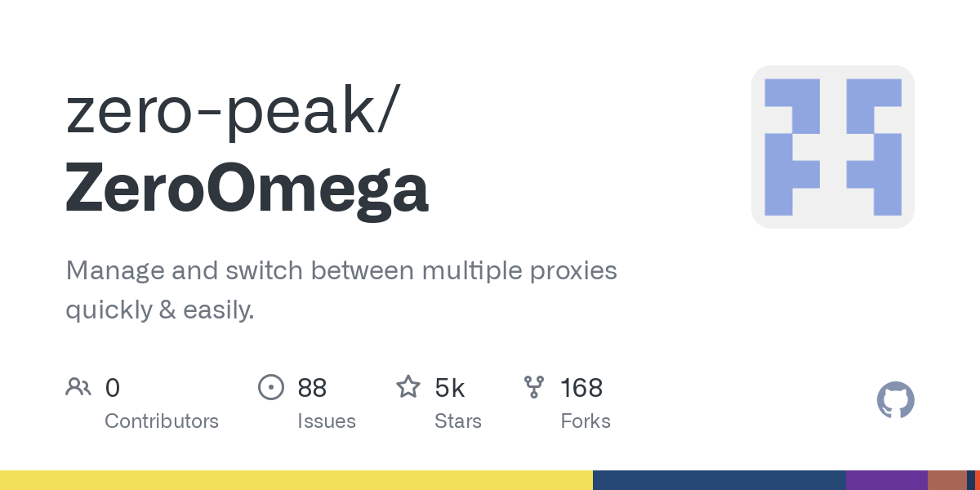The height and width of the screenshot is (490, 980).
Task: Click the yellow language bar segment
Action: [x=296, y=480]
